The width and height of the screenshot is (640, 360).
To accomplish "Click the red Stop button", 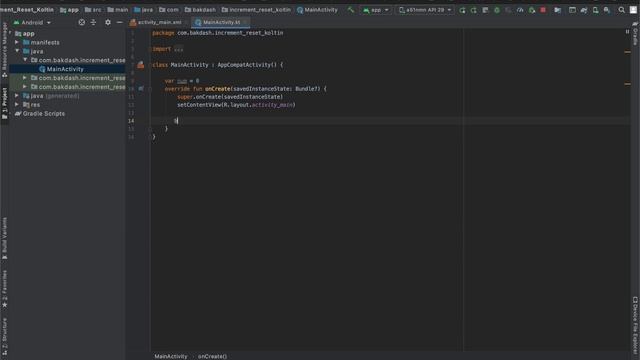I will 543,10.
